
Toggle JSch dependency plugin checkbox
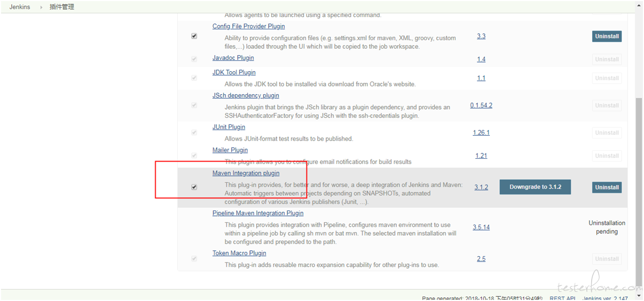click(x=194, y=105)
